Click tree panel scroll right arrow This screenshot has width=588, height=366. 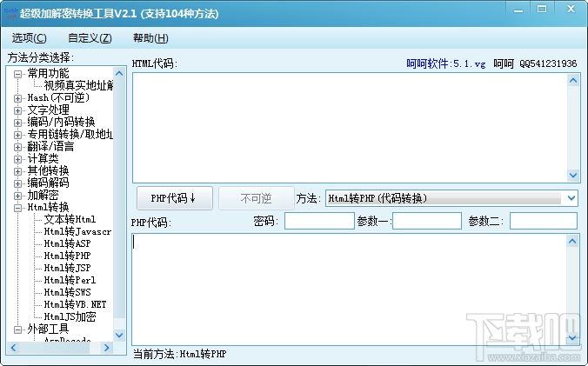106,348
